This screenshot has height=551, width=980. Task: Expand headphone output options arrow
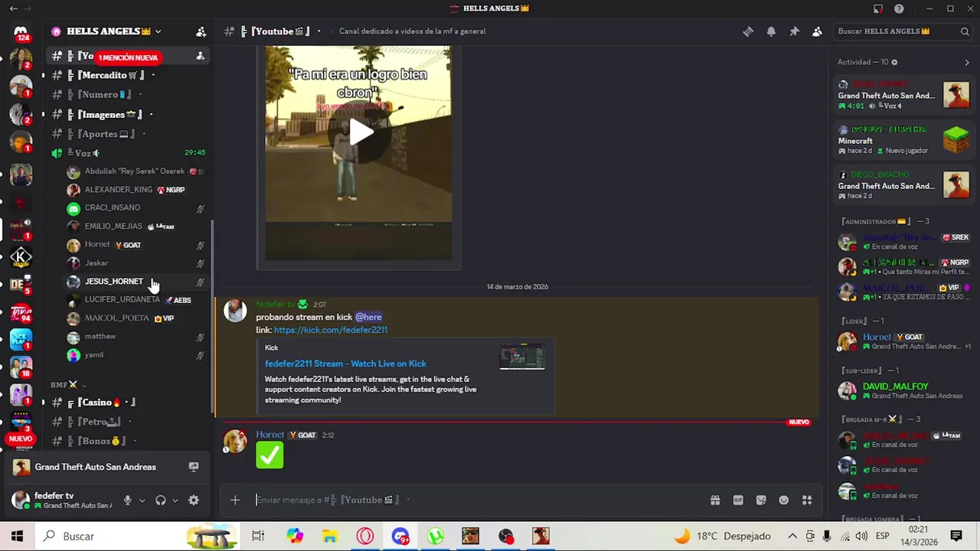(175, 500)
